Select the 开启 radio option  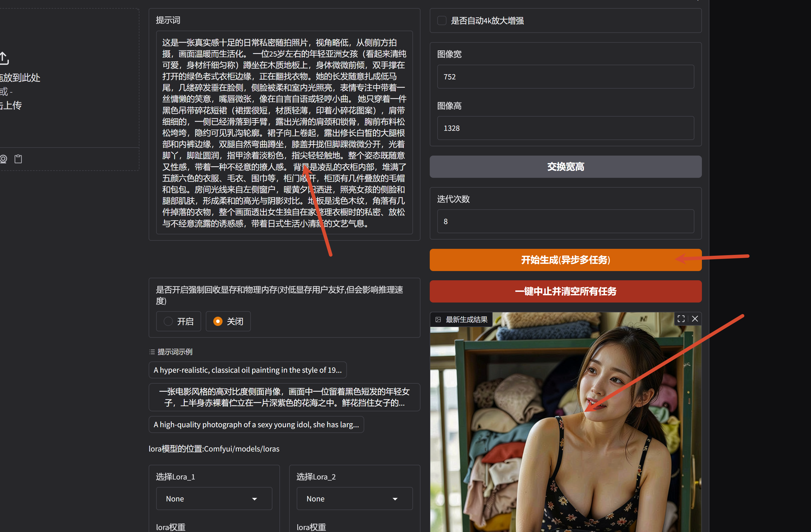179,321
